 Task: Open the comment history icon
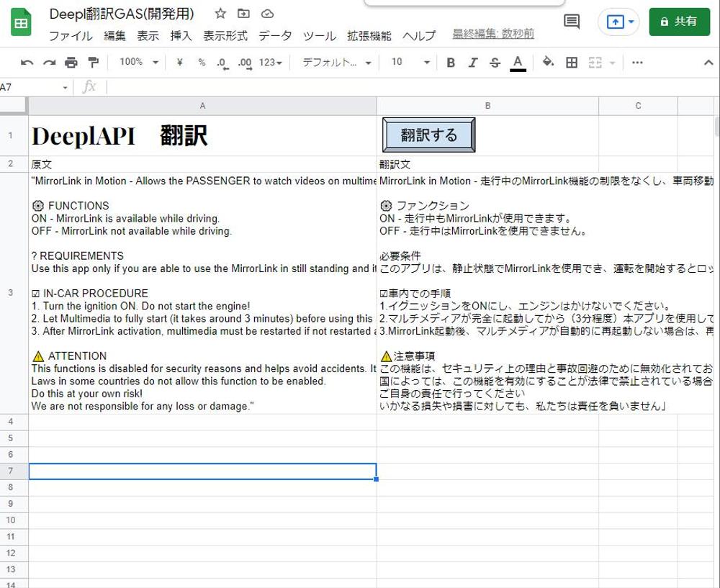pos(571,21)
